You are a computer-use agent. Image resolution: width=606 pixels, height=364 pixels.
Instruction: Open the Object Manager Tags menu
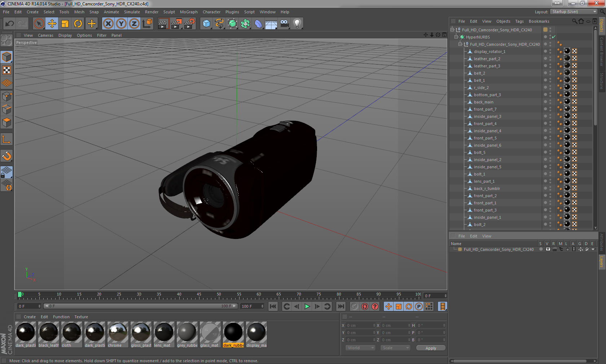pos(519,21)
